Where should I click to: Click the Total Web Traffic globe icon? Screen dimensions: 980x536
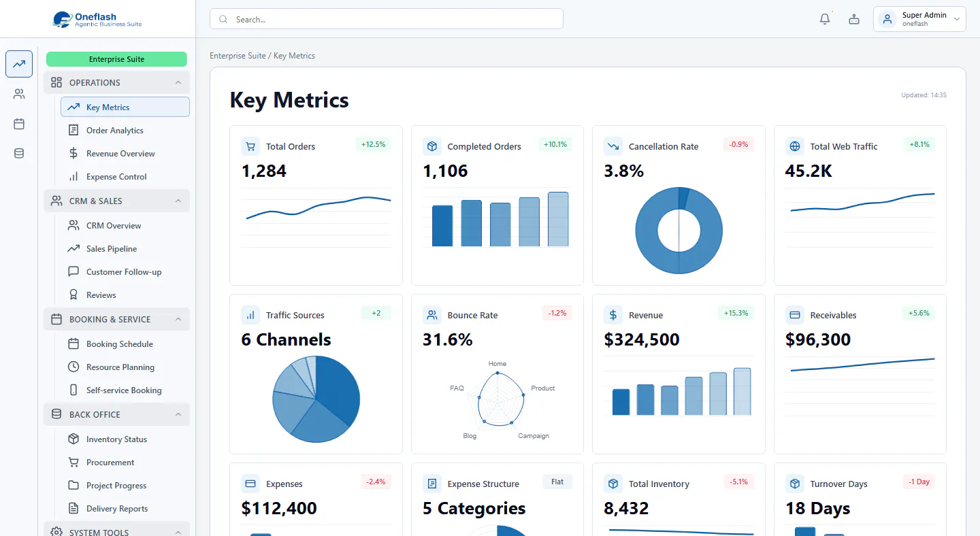coord(794,146)
